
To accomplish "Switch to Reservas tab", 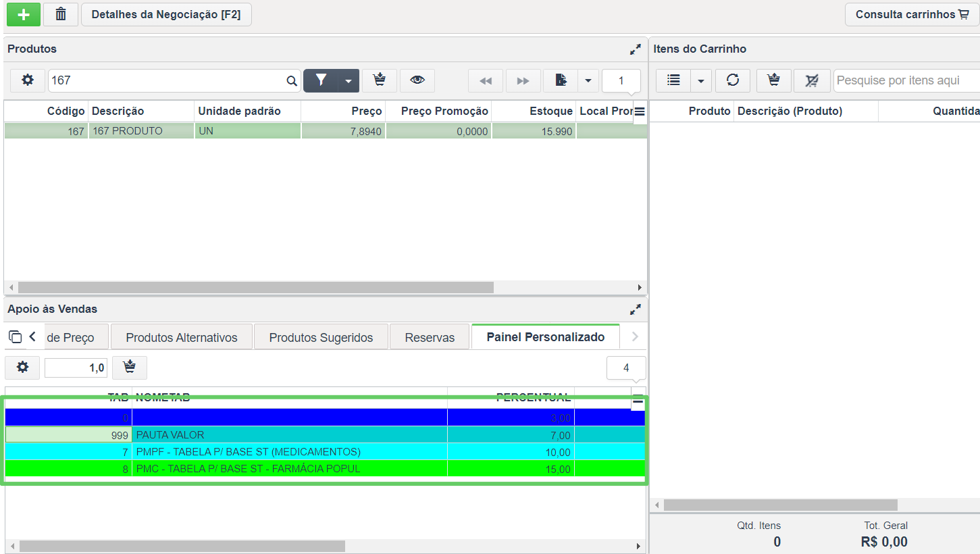I will click(430, 337).
